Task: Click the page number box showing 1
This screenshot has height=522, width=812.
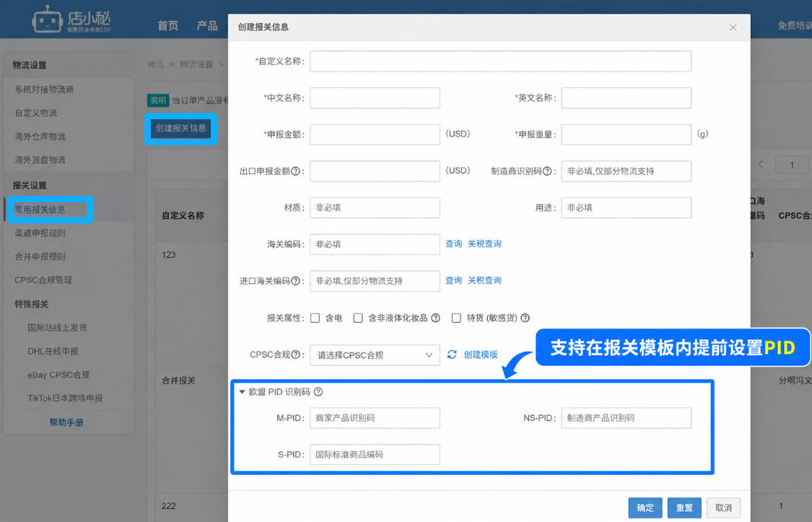Action: click(791, 165)
